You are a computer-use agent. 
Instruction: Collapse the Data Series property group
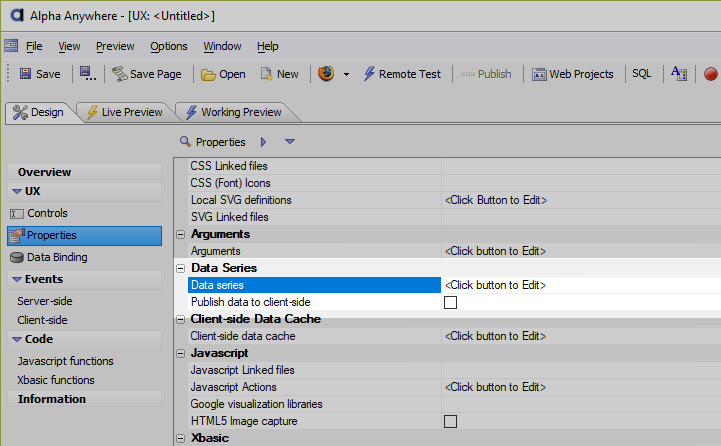(x=181, y=269)
